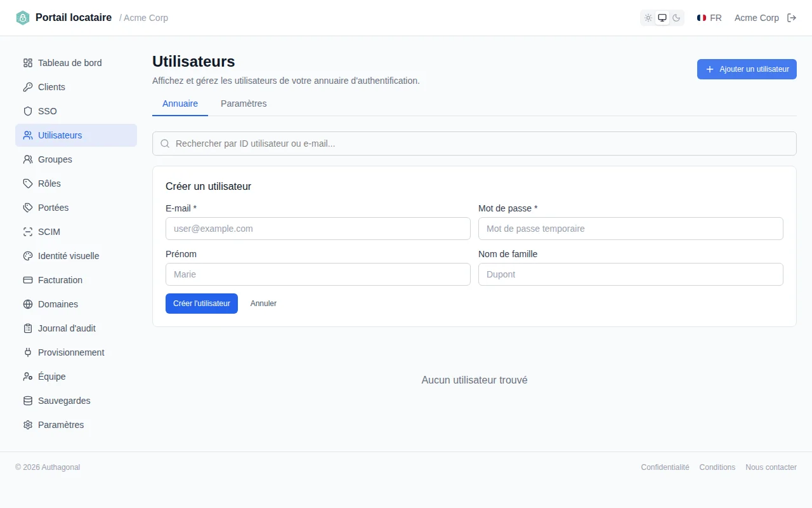Image resolution: width=812 pixels, height=508 pixels.
Task: Click Annuler in the create form
Action: [x=263, y=304]
